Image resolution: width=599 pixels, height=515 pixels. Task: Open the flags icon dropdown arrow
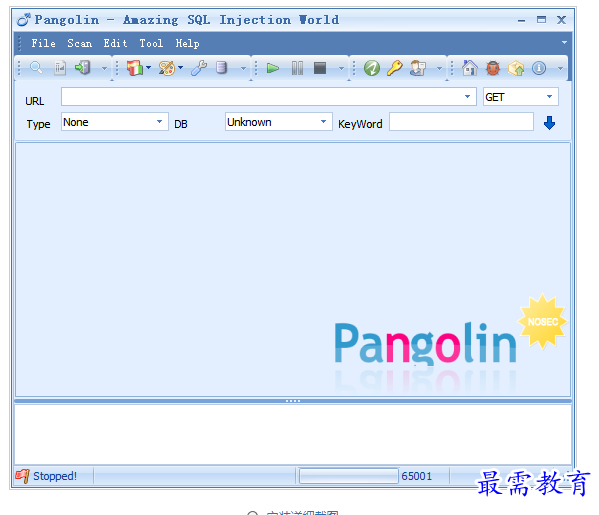point(149,68)
